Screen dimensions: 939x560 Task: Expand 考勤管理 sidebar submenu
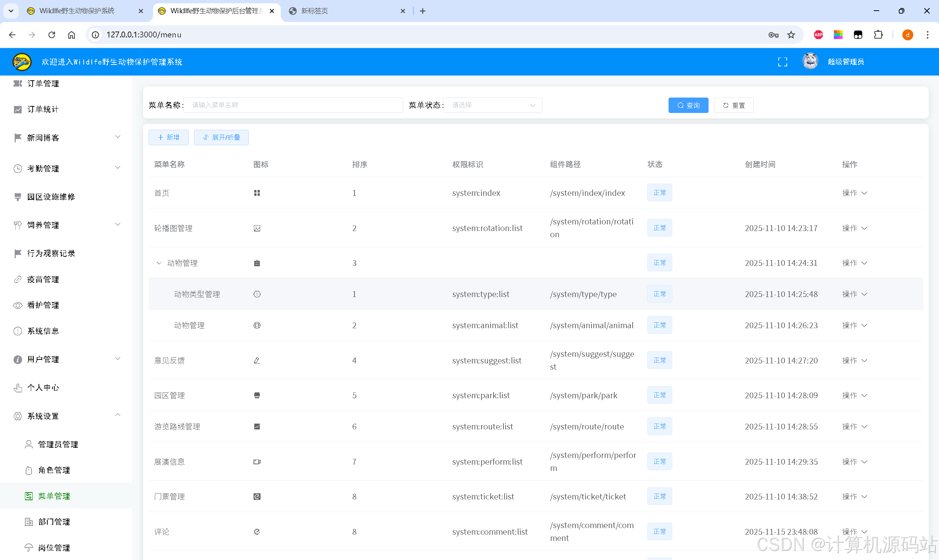tap(118, 168)
